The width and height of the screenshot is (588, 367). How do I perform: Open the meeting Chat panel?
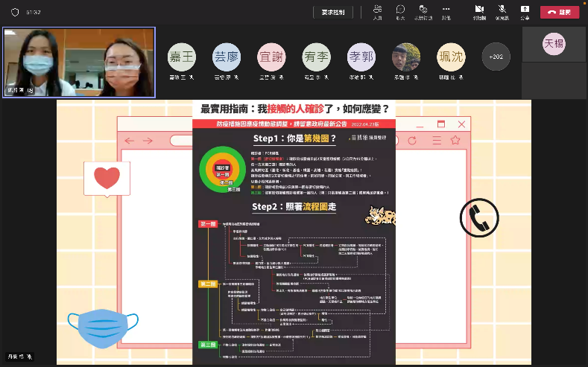(400, 11)
